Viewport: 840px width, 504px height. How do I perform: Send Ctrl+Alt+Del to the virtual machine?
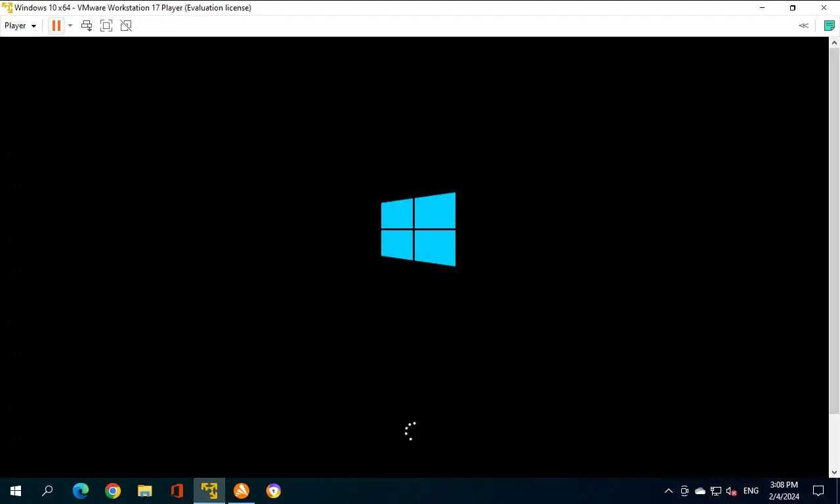point(87,26)
